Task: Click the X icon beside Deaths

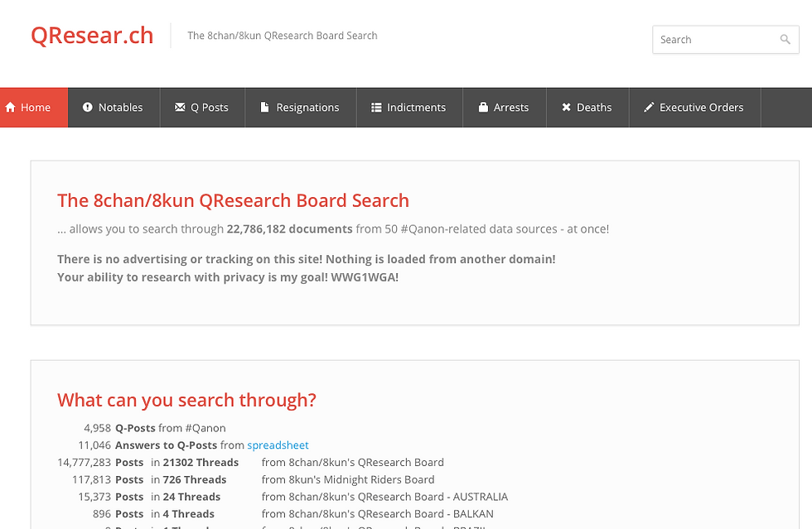Action: pyautogui.click(x=566, y=107)
